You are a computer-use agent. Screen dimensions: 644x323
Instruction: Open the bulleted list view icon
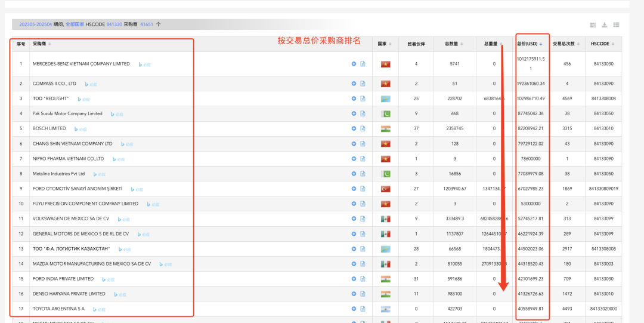click(617, 24)
